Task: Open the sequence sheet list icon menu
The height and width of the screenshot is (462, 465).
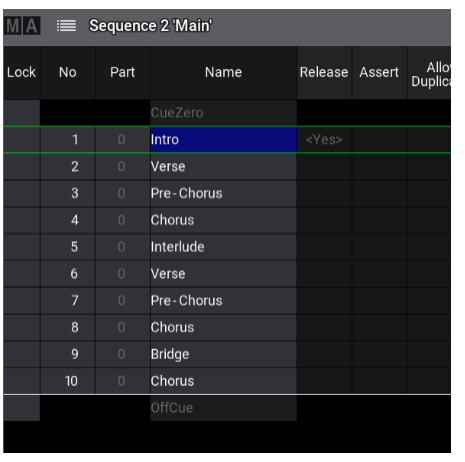Action: (66, 26)
